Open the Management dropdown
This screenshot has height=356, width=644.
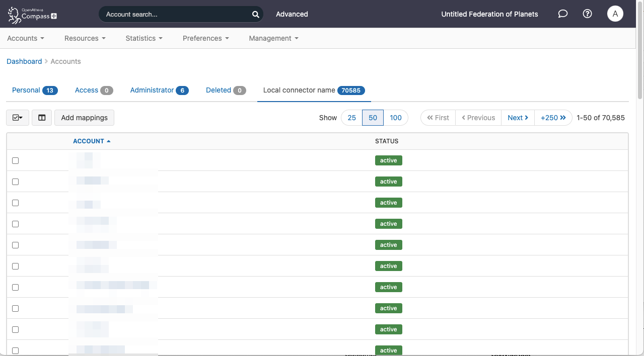tap(272, 38)
